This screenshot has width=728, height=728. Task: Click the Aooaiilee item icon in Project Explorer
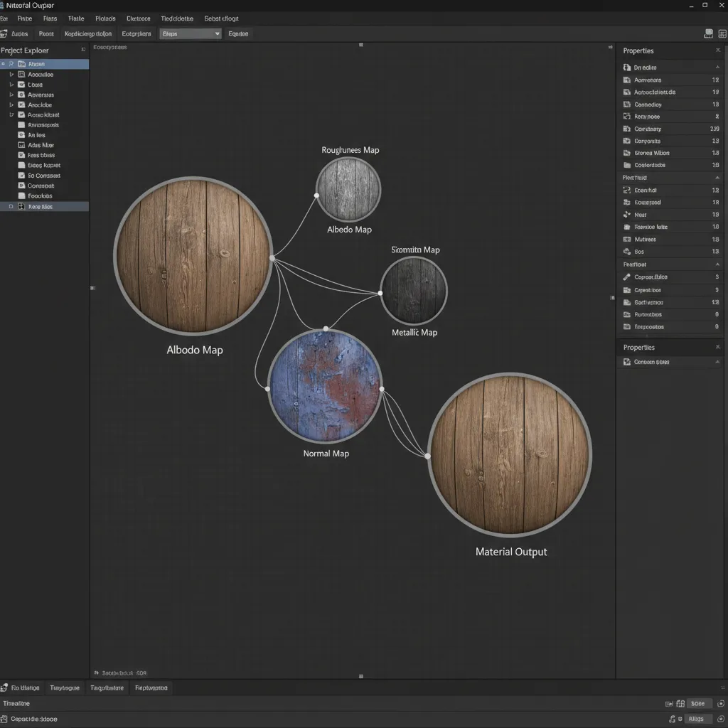tap(21, 74)
